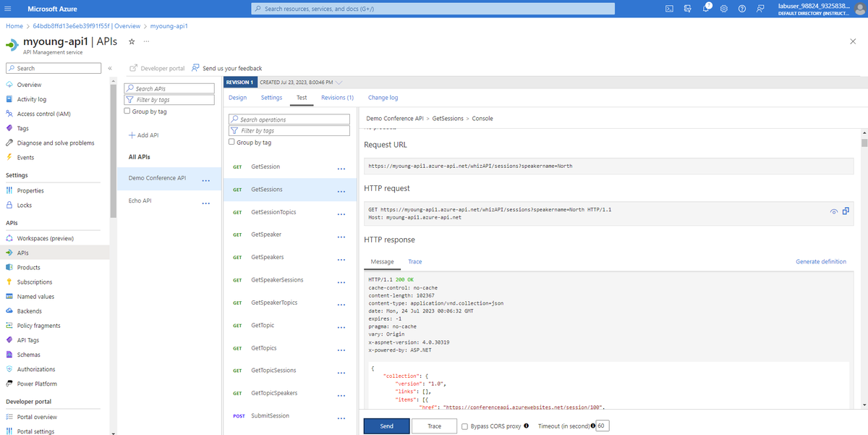
Task: Open GetSpeaker operation ellipsis menu
Action: coord(341,237)
